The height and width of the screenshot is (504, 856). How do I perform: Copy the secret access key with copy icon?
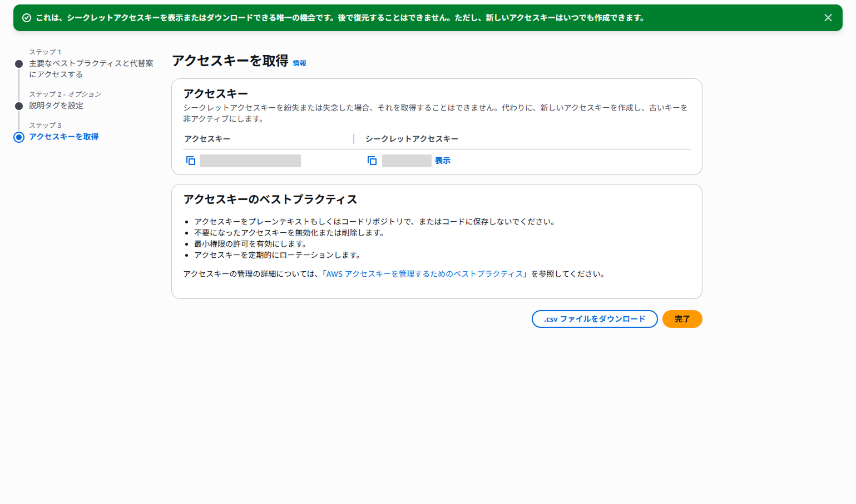(x=372, y=161)
